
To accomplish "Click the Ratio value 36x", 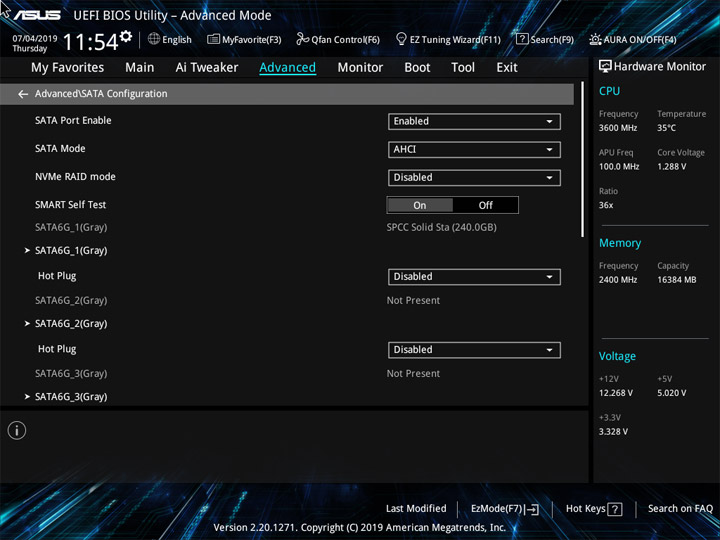I will point(606,205).
